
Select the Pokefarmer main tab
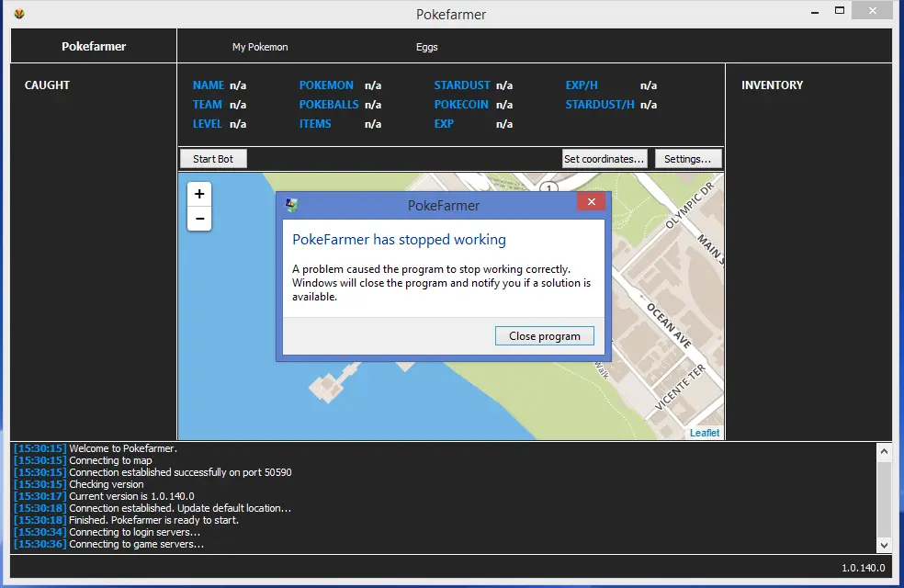(94, 46)
